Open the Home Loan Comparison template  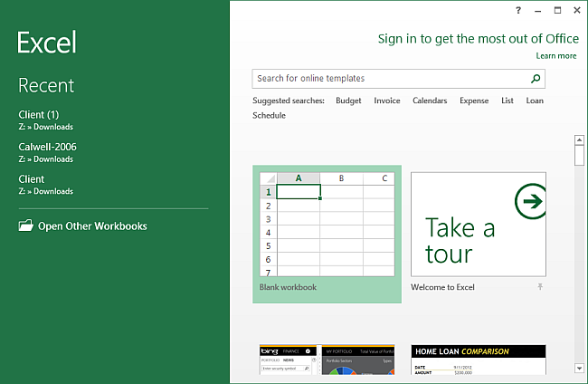point(479,360)
